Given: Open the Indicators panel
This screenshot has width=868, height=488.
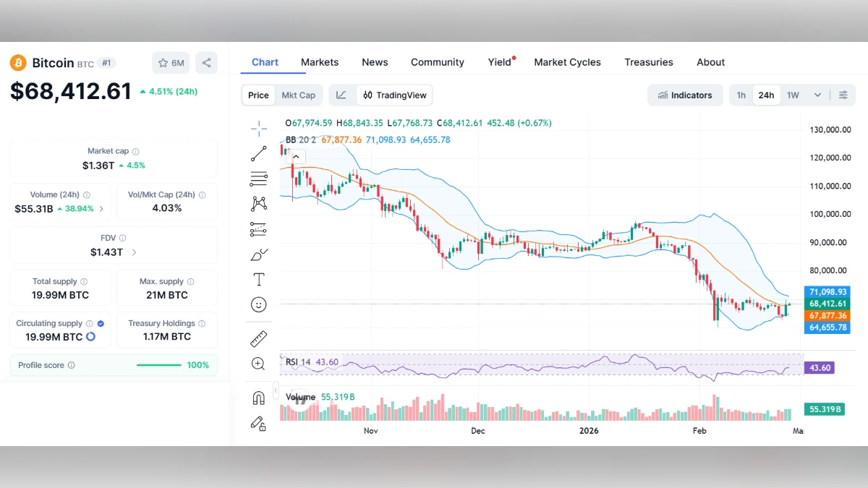Looking at the screenshot, I should click(x=684, y=95).
